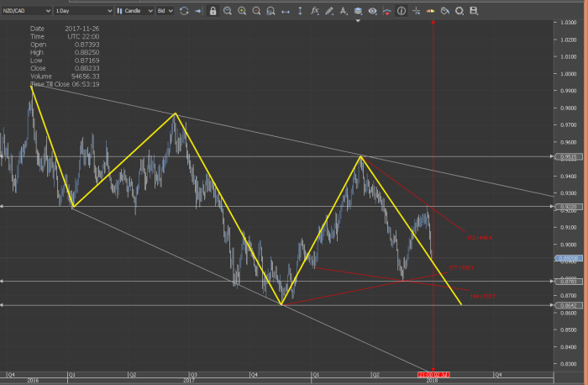
Task: Click the zoom to area magnifier icon
Action: 270,11
